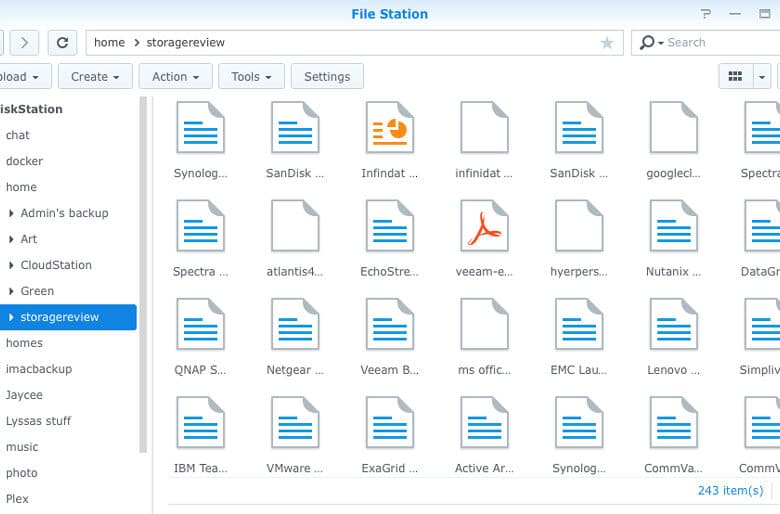The image size is (780, 514).
Task: Select the photo folder
Action: (x=21, y=473)
